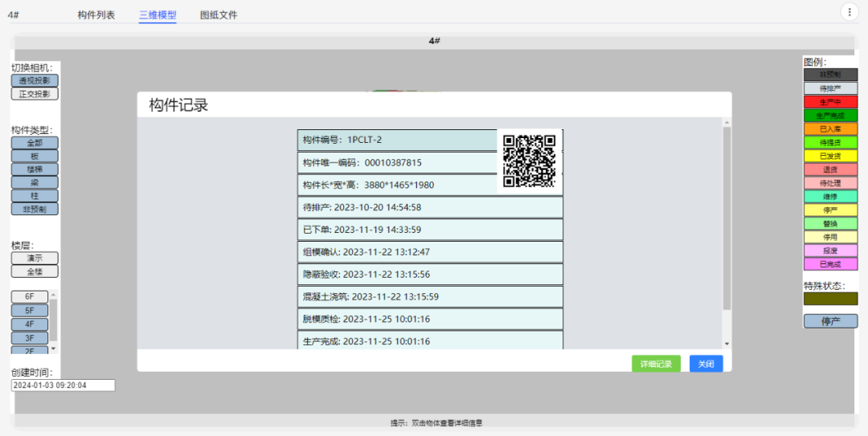Click the 停产 special status button
868x436 pixels.
pos(830,321)
